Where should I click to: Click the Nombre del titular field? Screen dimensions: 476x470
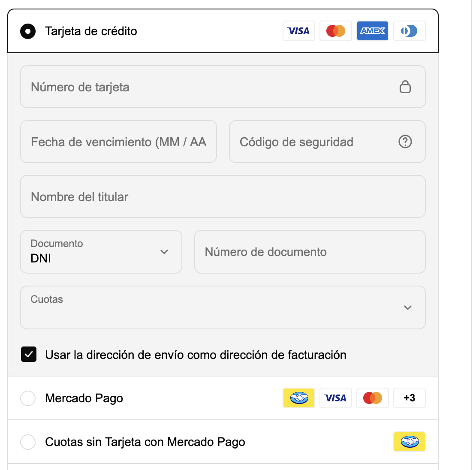click(223, 197)
